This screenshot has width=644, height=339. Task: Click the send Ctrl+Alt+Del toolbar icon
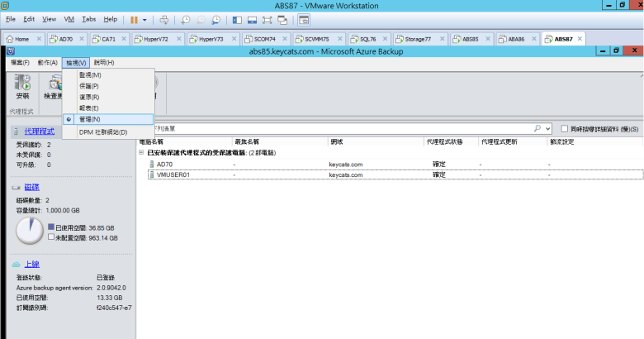pyautogui.click(x=163, y=19)
